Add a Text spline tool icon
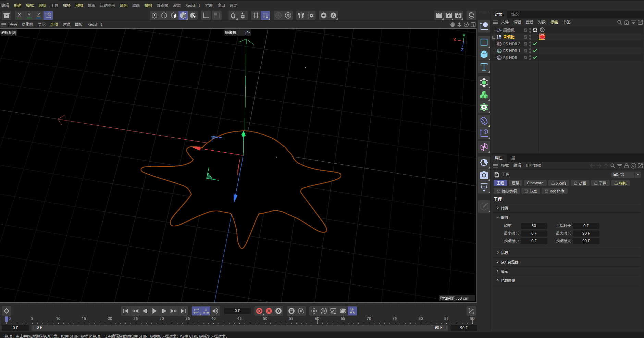Viewport: 644px width, 338px height. tap(484, 67)
